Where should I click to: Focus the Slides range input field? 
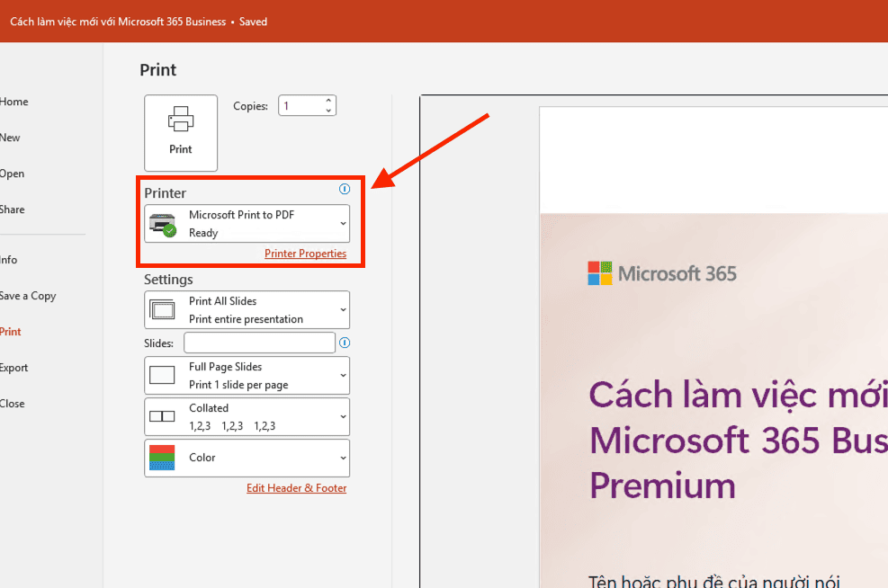[259, 343]
